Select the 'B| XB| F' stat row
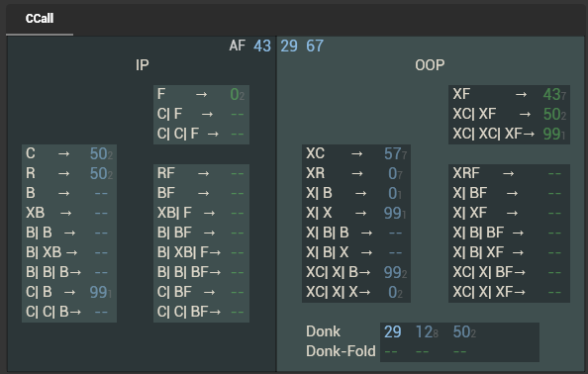Screen dimensions: 588x374 pyautogui.click(x=201, y=252)
